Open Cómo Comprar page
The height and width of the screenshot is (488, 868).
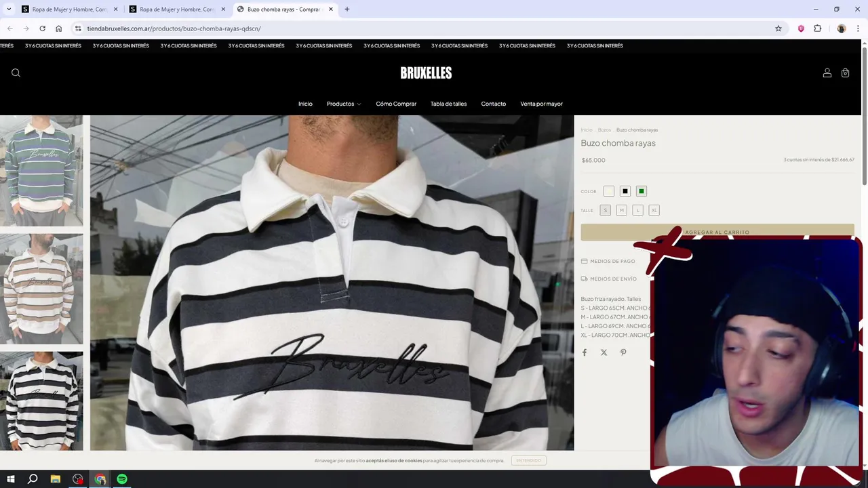[396, 104]
